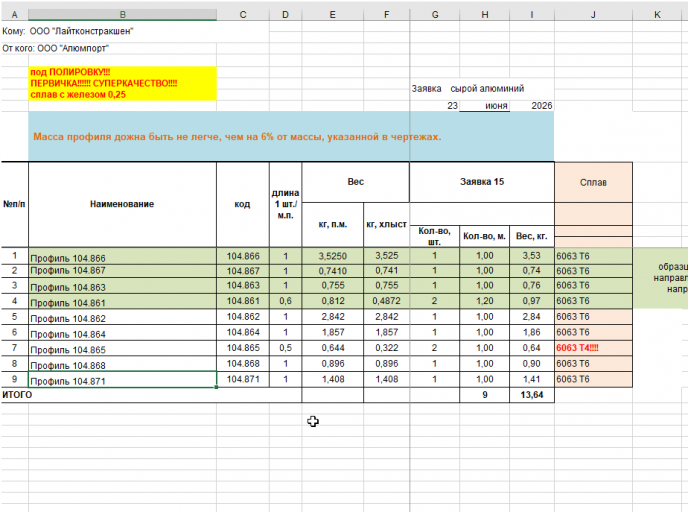Select cell 'Профиль 104.871'
The width and height of the screenshot is (688, 512).
click(x=122, y=380)
